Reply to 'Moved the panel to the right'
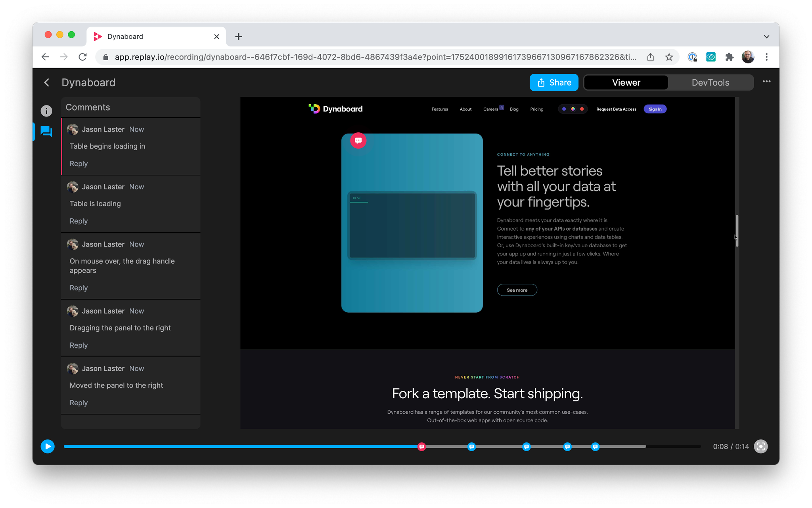812x508 pixels. point(79,403)
